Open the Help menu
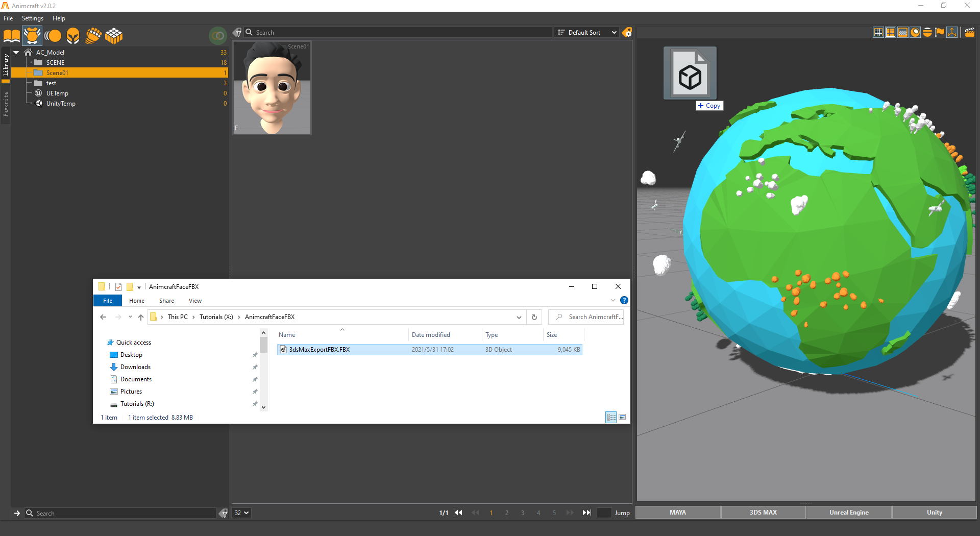The image size is (980, 536). point(59,18)
